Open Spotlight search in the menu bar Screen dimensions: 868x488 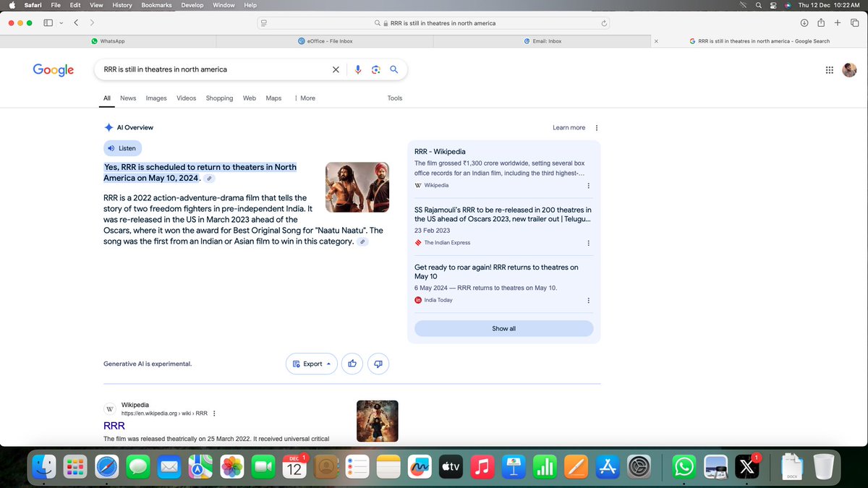758,5
